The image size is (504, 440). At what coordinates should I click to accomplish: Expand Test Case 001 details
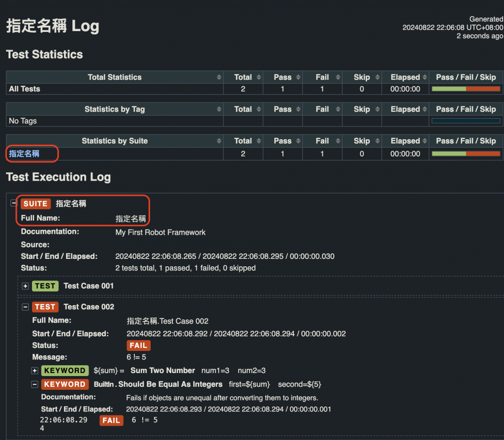pyautogui.click(x=26, y=286)
